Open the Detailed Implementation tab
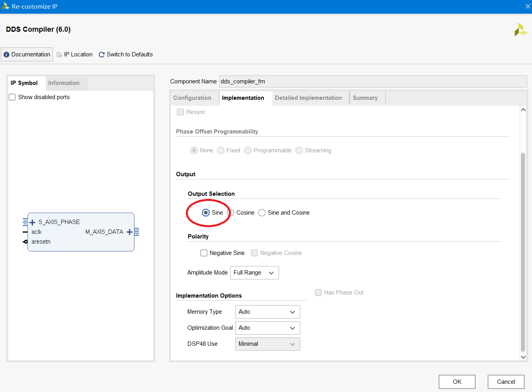 (308, 98)
